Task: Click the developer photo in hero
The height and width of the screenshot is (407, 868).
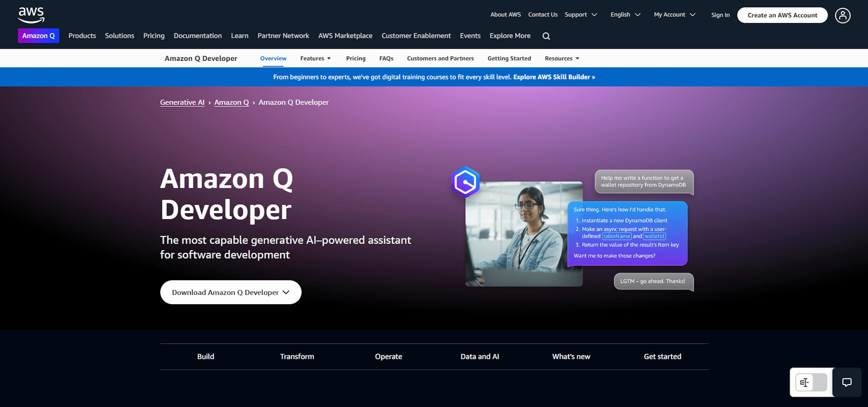Action: pos(524,234)
